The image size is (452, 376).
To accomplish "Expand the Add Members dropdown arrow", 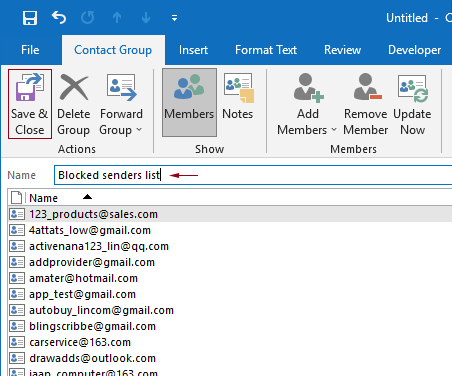I will pos(334,130).
